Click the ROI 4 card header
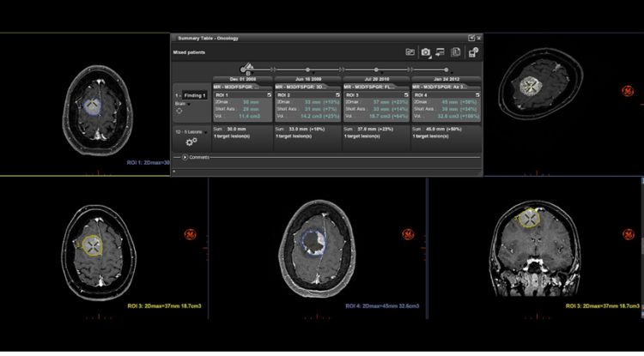The image size is (644, 356). click(x=446, y=95)
